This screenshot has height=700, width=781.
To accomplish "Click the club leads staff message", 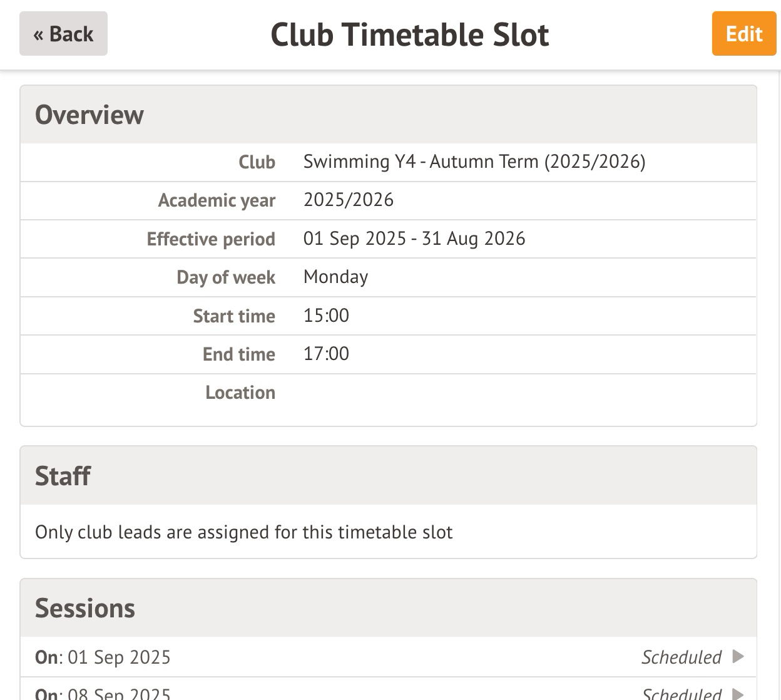I will coord(243,532).
